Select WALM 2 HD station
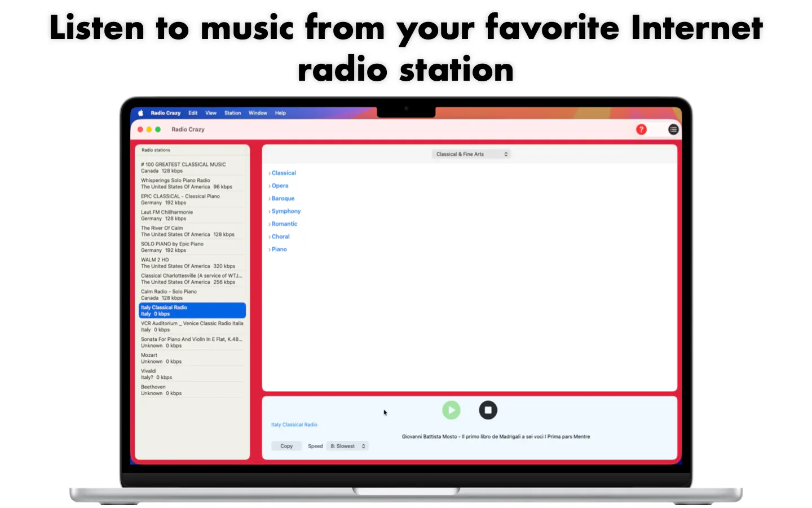 pos(192,263)
